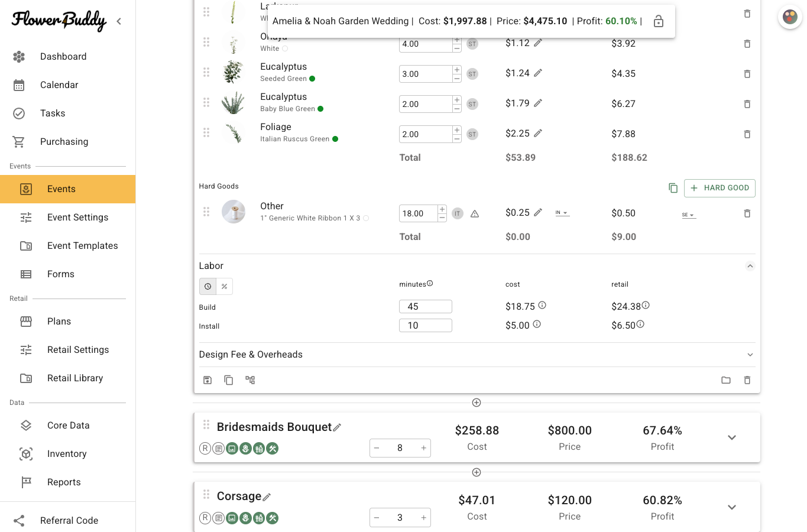Toggle the IT unit badge on ribbon row

(x=458, y=213)
